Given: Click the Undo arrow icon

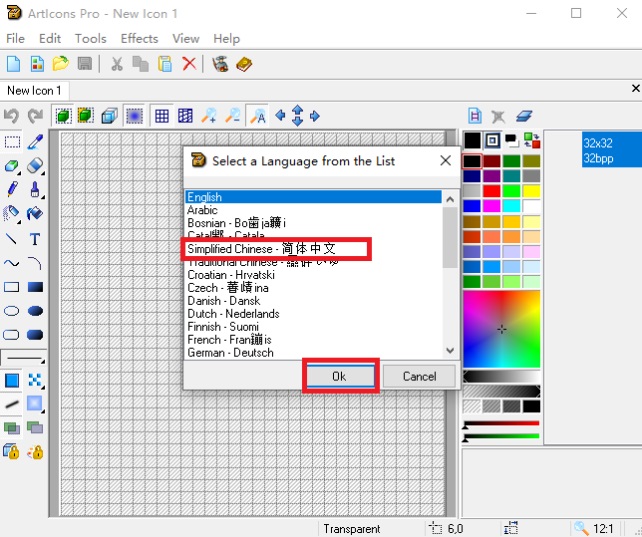Looking at the screenshot, I should click(x=11, y=116).
